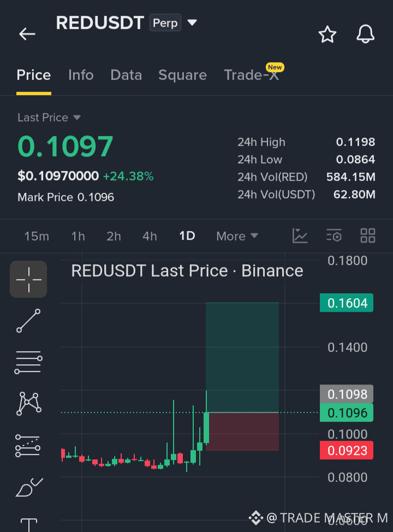393x532 pixels.
Task: Add REDUSDT to favorites with star
Action: (327, 34)
